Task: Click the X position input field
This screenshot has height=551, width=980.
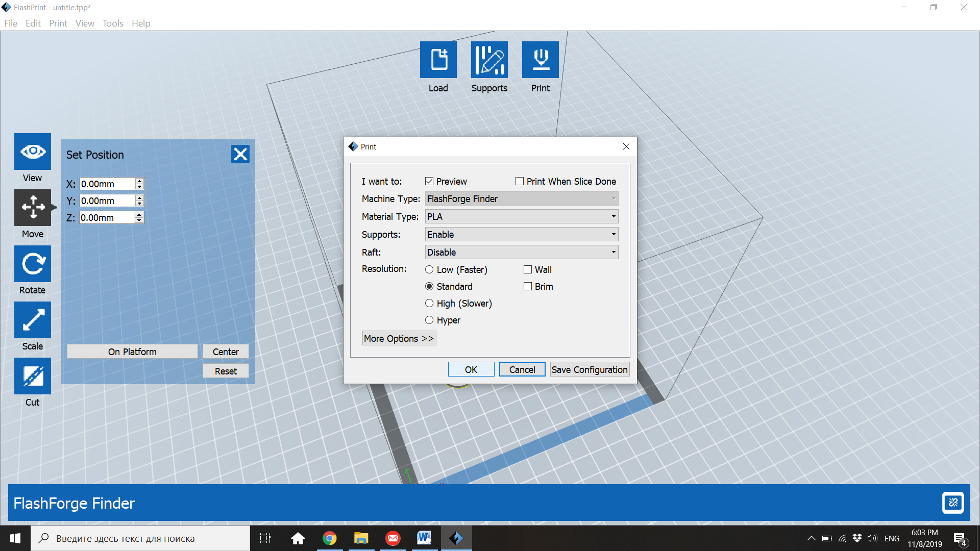Action: 108,184
